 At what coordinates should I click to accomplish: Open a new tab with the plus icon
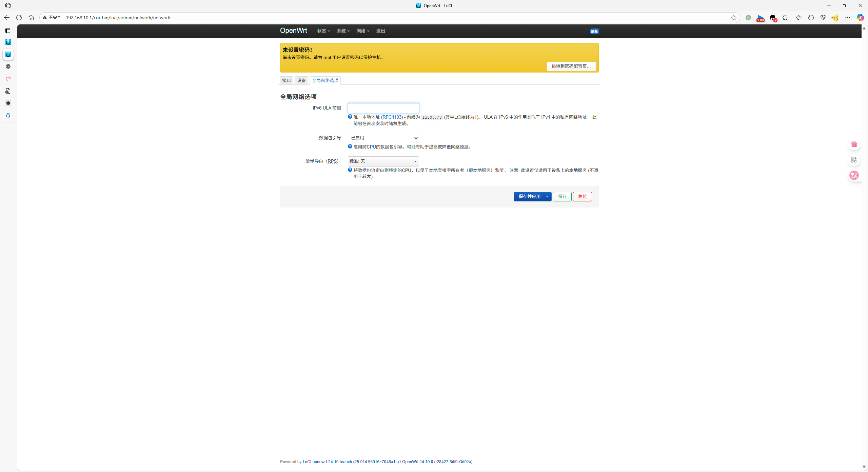pos(8,129)
